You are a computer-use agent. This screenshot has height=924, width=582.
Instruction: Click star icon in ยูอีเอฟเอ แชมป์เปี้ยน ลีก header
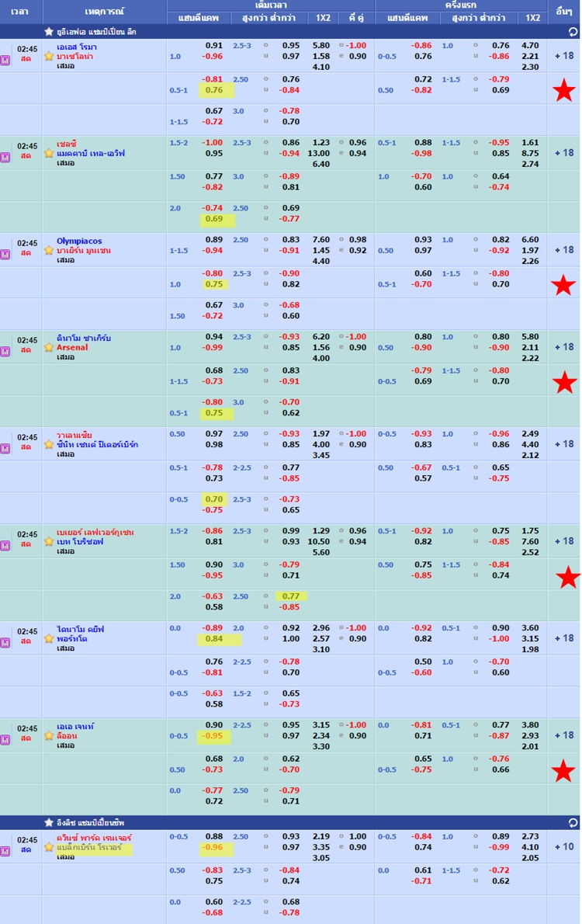pos(49,32)
